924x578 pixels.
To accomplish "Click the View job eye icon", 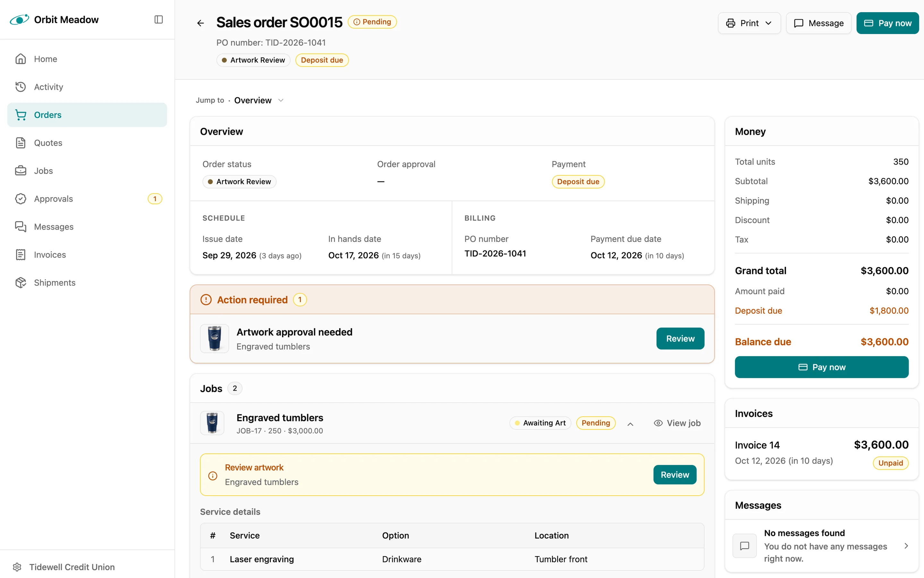I will click(658, 423).
